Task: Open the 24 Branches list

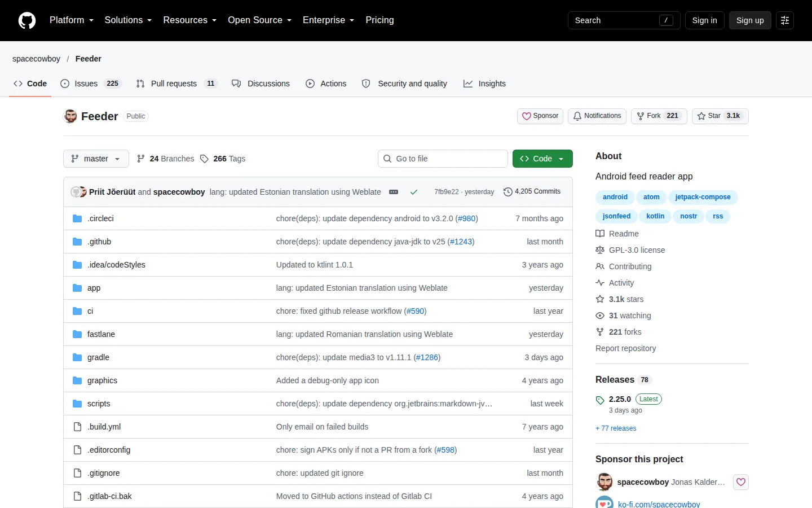Action: pos(165,159)
